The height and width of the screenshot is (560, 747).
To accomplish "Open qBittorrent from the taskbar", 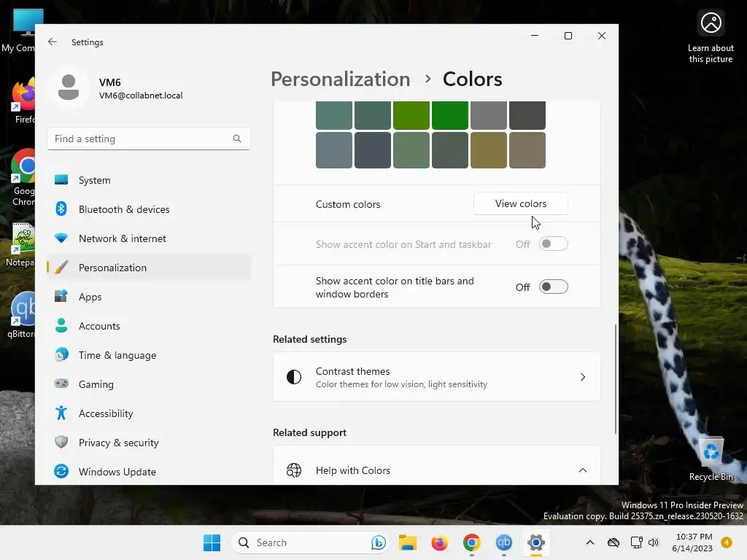I will (x=503, y=542).
